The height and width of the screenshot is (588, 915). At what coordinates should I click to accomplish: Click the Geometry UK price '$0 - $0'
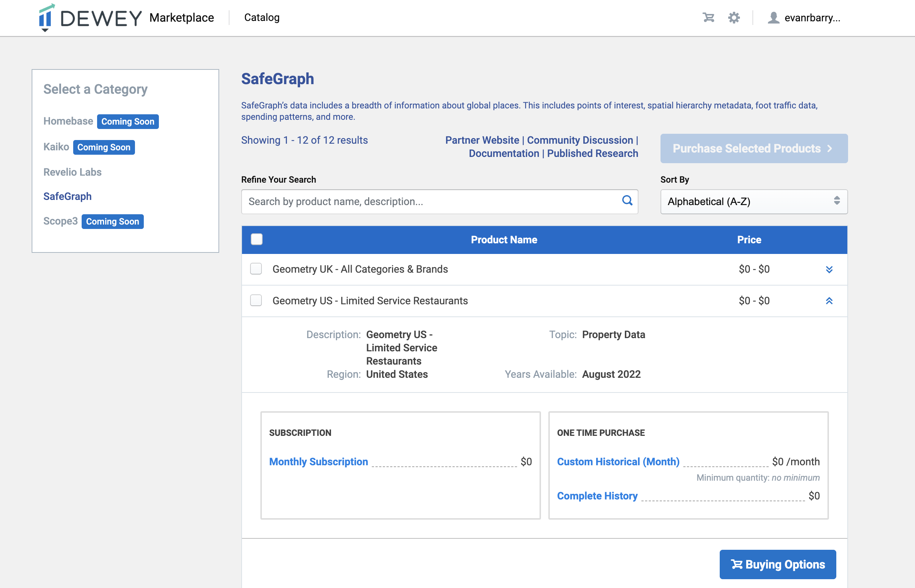click(754, 269)
